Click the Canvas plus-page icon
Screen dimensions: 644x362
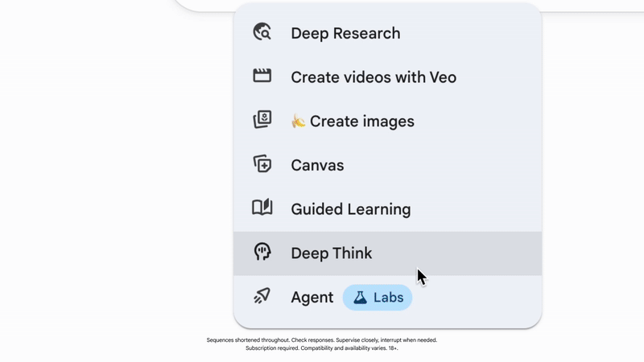pos(262,165)
